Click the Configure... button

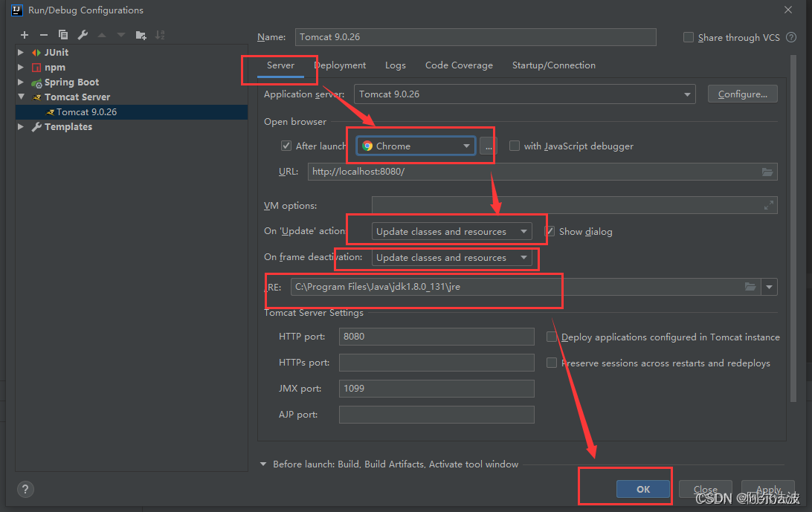743,94
